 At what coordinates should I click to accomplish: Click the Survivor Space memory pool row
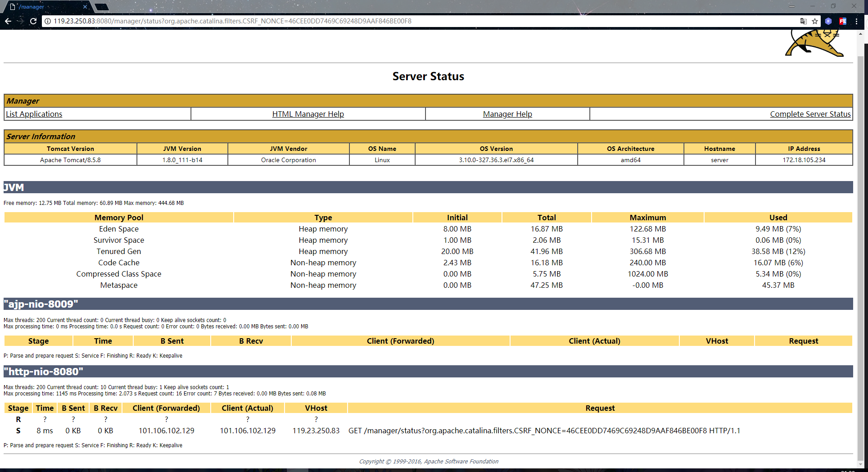tap(428, 240)
